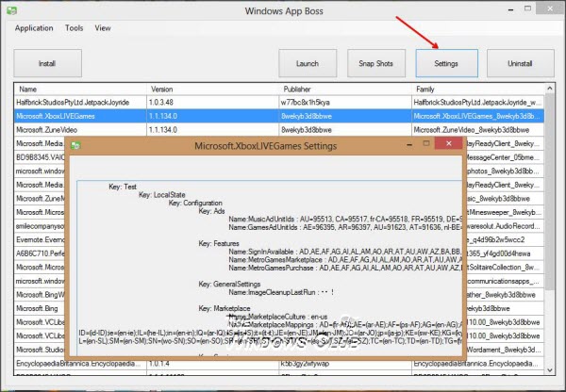This screenshot has width=566, height=392.
Task: Click the Install button
Action: pos(48,63)
